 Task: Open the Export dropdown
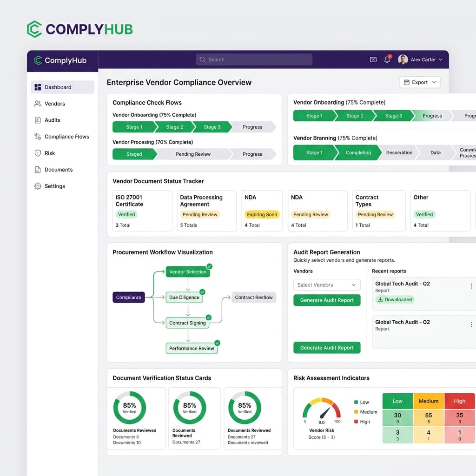[420, 82]
